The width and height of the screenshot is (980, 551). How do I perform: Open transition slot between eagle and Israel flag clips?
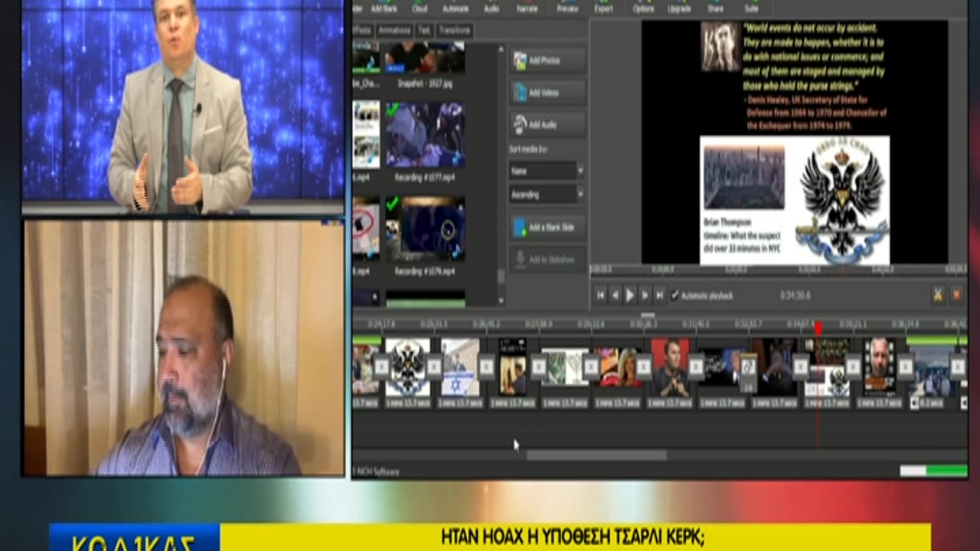[434, 367]
